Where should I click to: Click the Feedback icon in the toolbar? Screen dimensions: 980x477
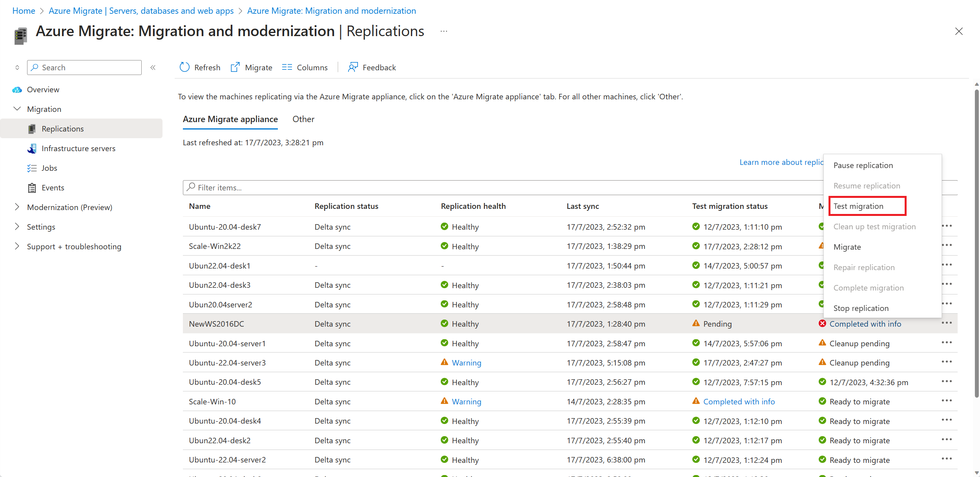352,67
